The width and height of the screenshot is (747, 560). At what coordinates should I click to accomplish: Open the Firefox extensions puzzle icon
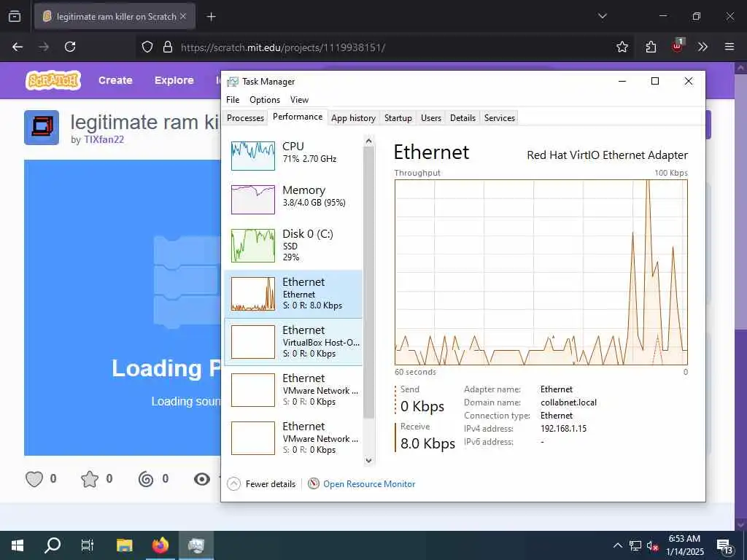point(651,47)
